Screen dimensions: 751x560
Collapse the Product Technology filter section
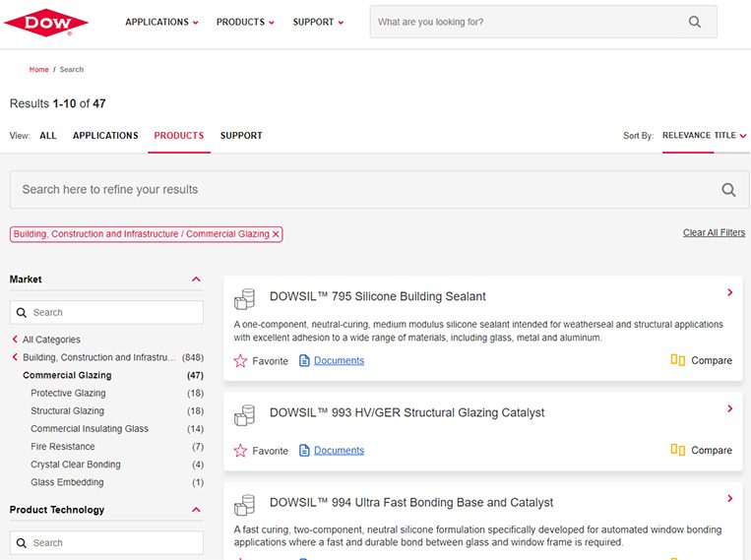[x=196, y=510]
